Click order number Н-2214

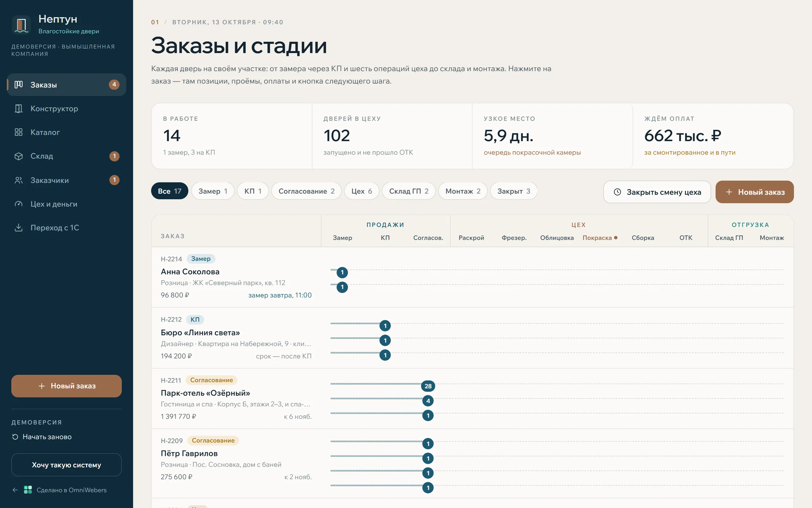tap(171, 259)
